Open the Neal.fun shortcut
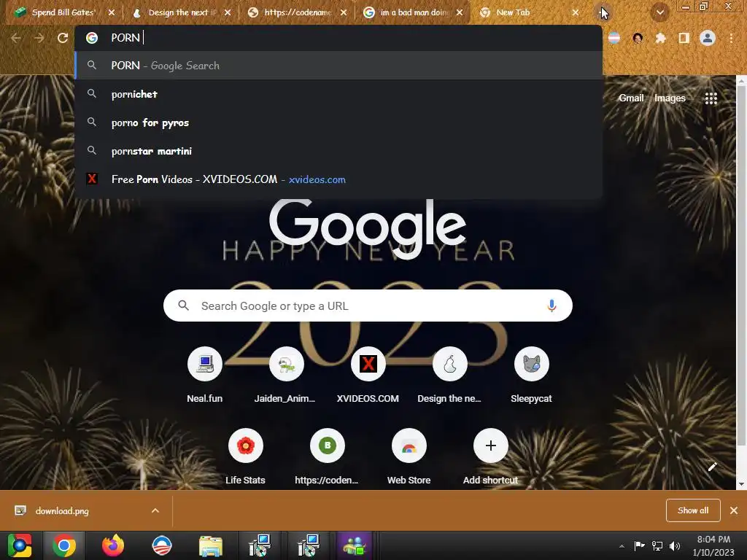747x560 pixels. [x=205, y=376]
